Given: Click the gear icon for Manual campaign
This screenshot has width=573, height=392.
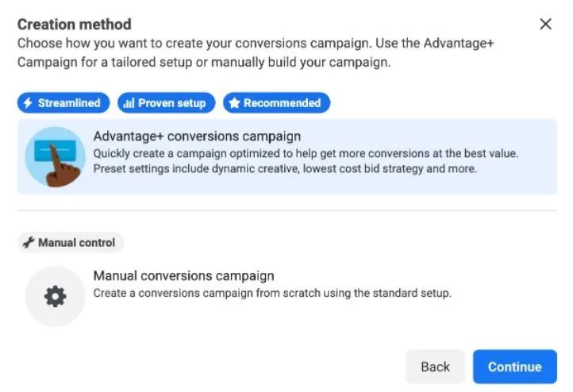Looking at the screenshot, I should [x=55, y=296].
